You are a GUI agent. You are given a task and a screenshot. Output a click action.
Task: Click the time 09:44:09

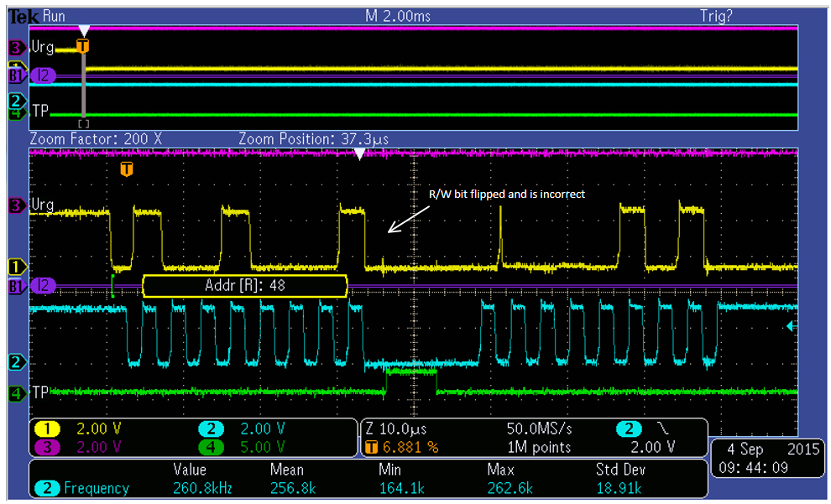[x=753, y=468]
